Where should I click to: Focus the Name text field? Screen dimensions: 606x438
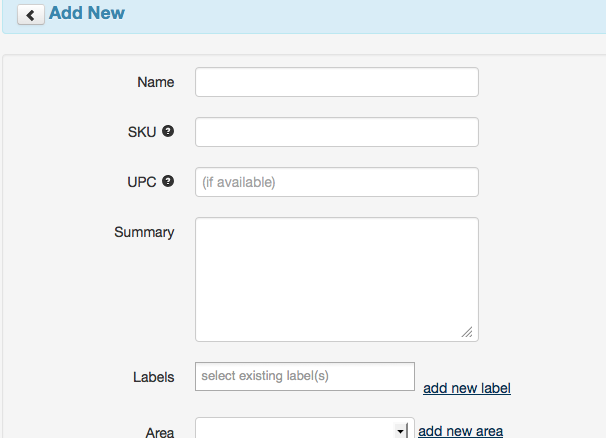(336, 82)
